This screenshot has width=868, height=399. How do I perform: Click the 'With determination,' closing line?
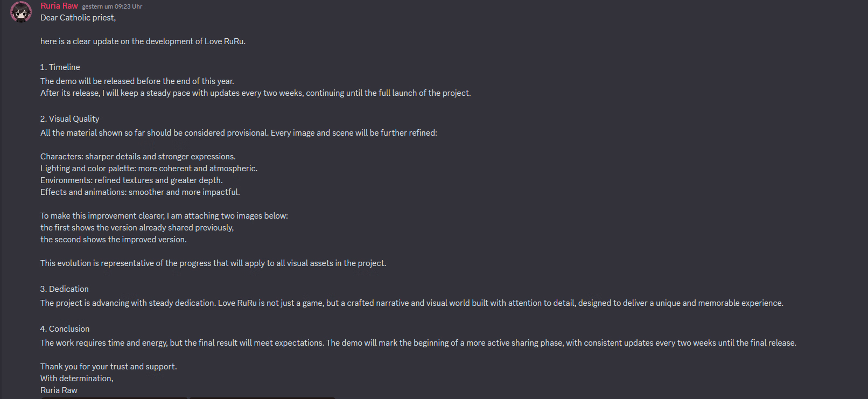tap(77, 379)
